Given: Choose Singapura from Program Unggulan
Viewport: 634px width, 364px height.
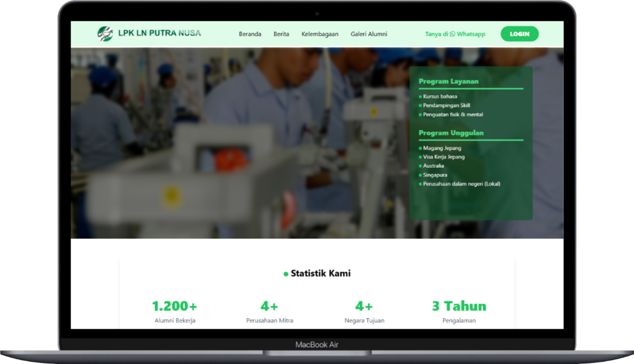Looking at the screenshot, I should tap(435, 175).
